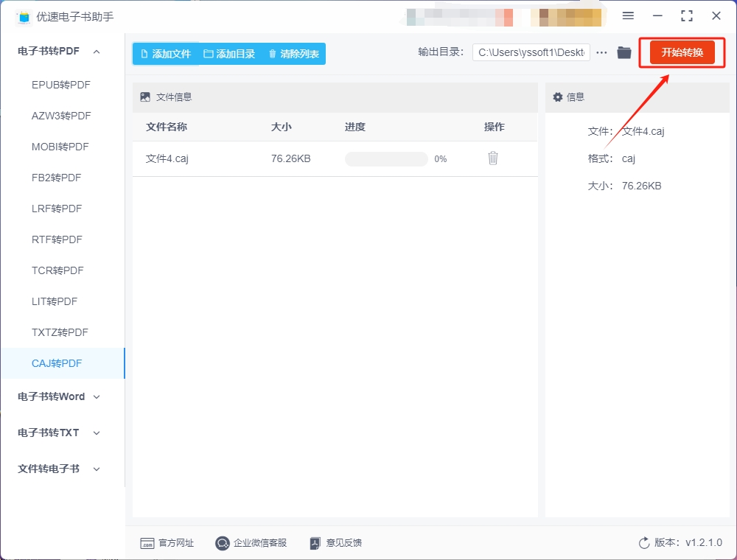This screenshot has height=560, width=737.
Task: Click the 文件信息 panel image icon
Action: pyautogui.click(x=145, y=97)
